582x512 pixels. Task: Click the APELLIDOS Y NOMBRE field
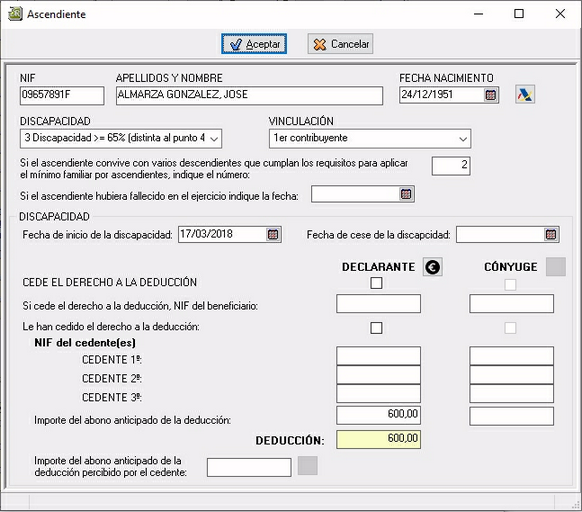[249, 96]
